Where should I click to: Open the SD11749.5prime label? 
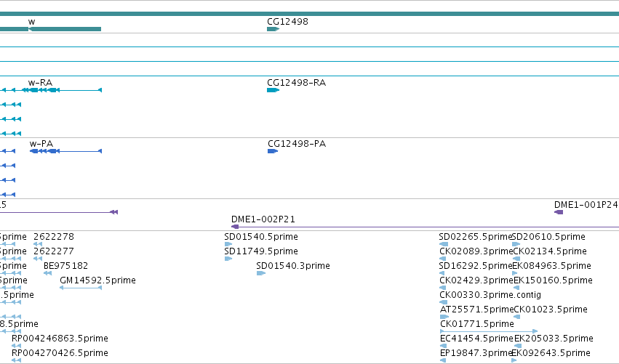pyautogui.click(x=261, y=251)
